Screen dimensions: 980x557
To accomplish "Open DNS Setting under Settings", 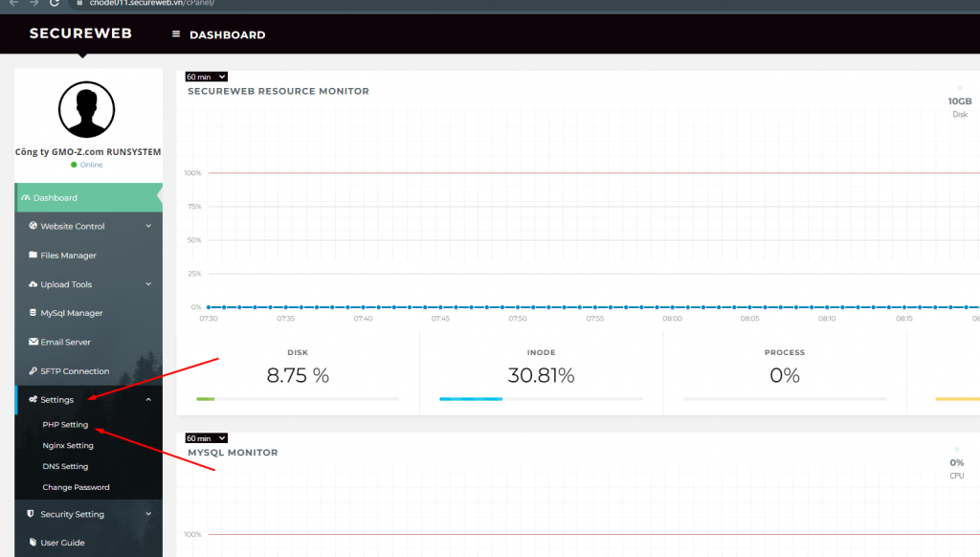I will point(65,466).
